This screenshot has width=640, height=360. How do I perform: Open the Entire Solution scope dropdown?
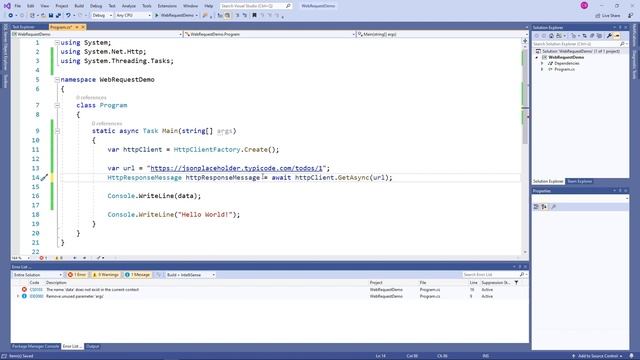point(37,275)
